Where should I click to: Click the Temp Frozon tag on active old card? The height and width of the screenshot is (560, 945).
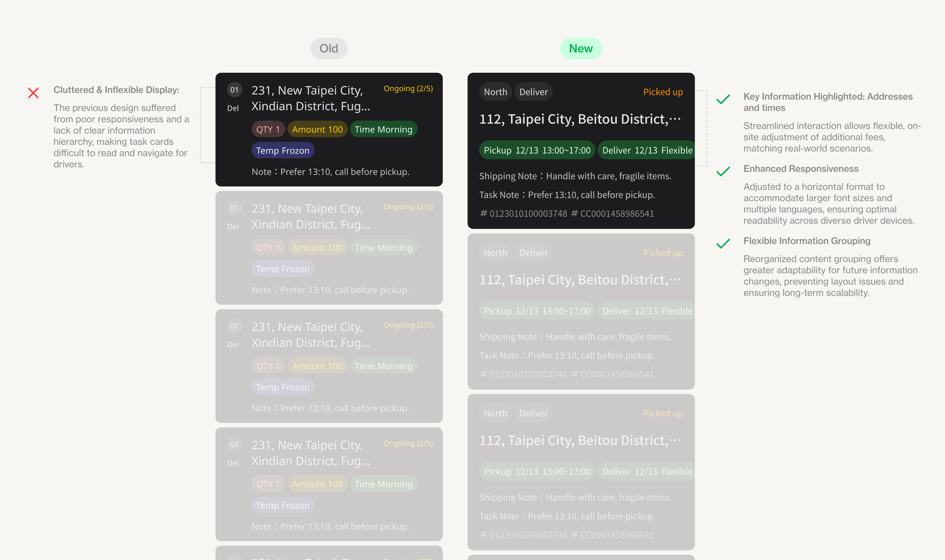[283, 151]
